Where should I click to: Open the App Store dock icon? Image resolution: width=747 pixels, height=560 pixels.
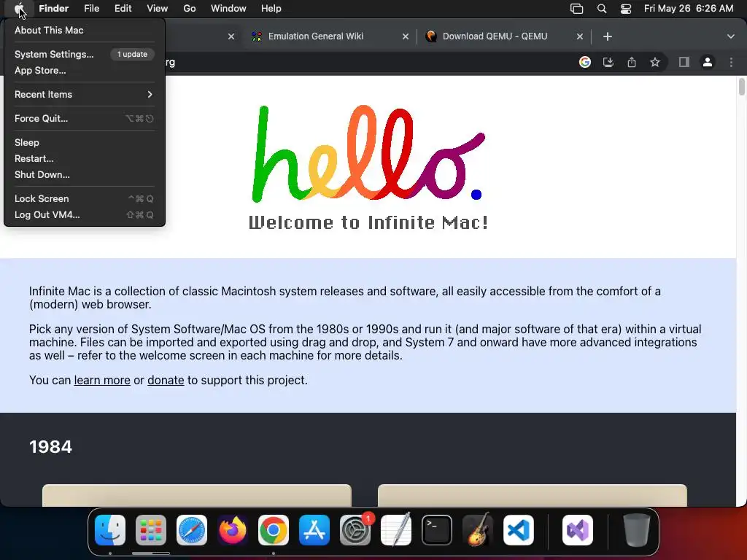pos(314,530)
